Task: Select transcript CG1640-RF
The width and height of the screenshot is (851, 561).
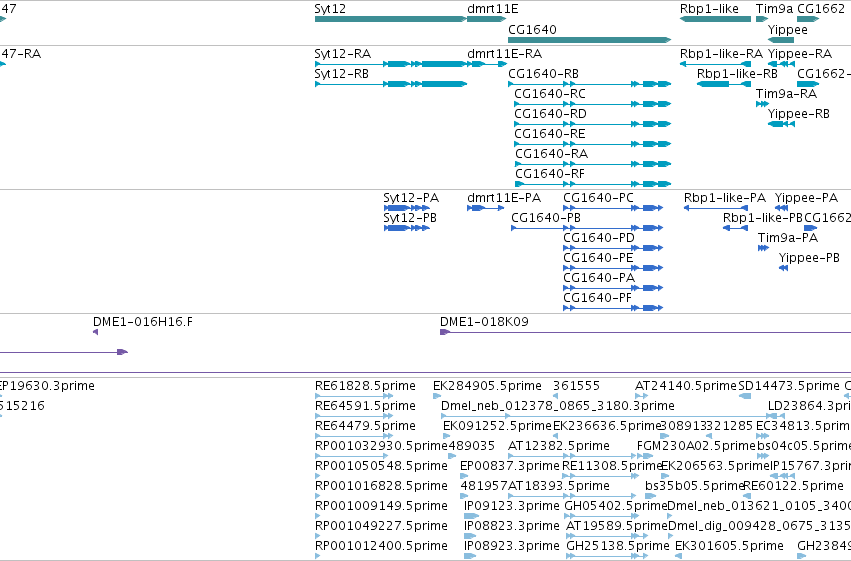Action: click(593, 184)
